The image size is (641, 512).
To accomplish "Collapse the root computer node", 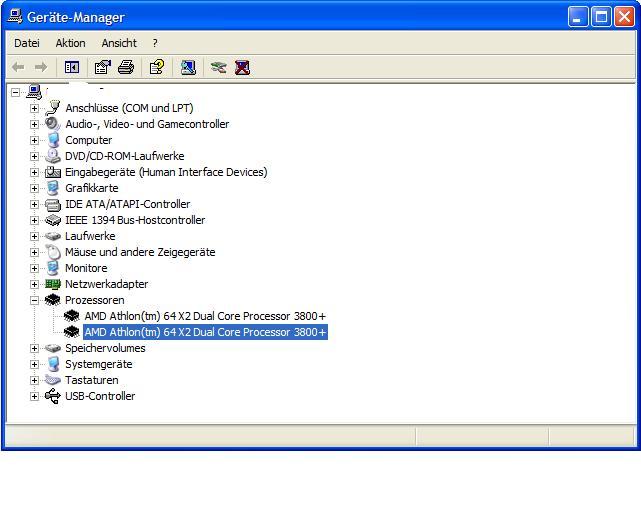I will click(x=16, y=92).
